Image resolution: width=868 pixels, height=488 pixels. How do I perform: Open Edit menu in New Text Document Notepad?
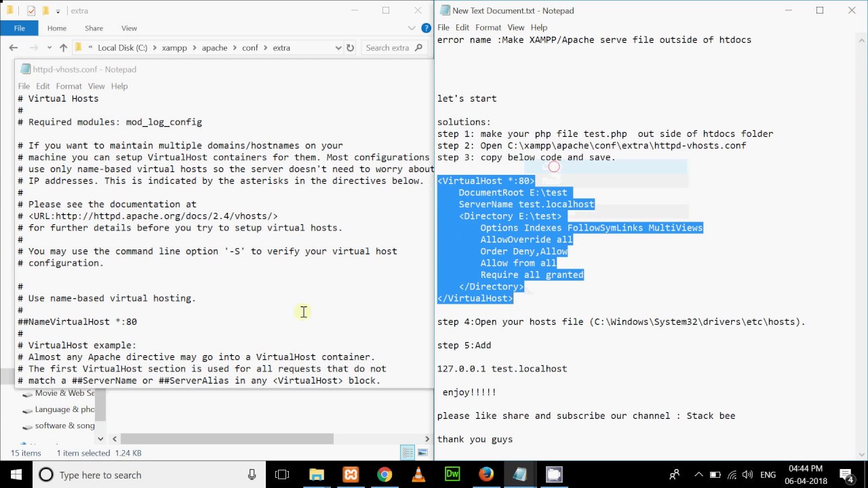[462, 27]
